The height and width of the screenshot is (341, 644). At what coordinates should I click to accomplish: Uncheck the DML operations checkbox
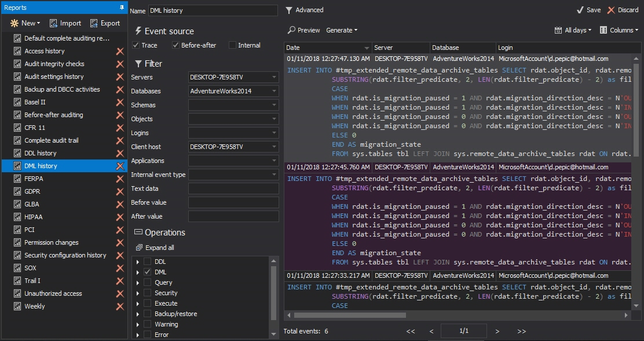tap(148, 272)
